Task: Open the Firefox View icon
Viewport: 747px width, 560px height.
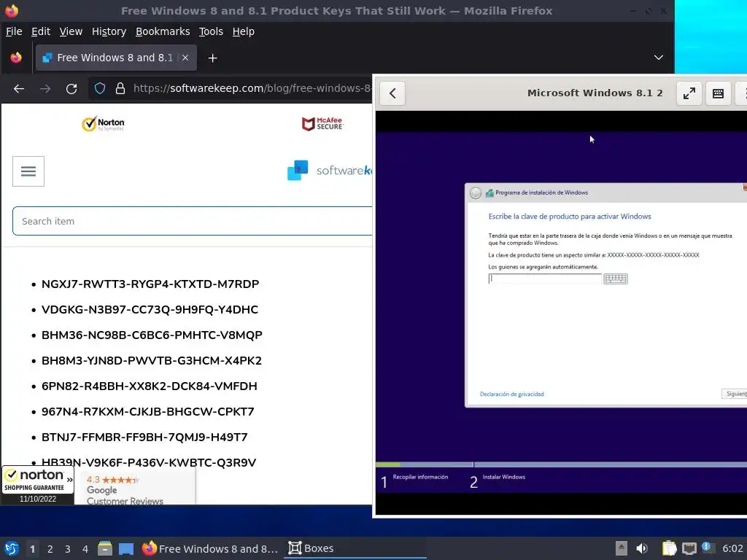Action: click(x=16, y=58)
